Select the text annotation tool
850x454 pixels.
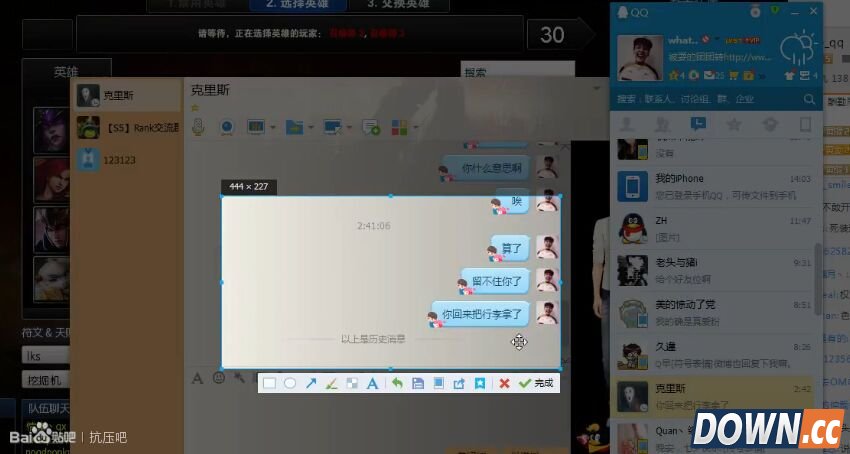pyautogui.click(x=372, y=383)
